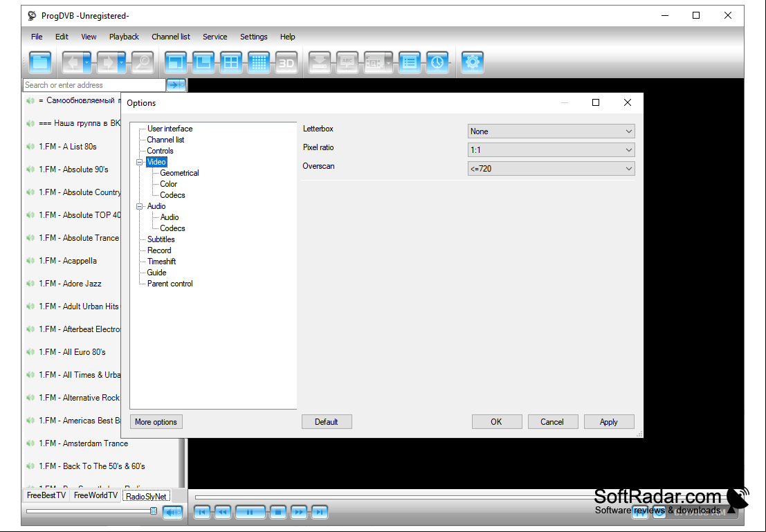
Task: Click the back arrow toolbar button
Action: click(x=72, y=62)
